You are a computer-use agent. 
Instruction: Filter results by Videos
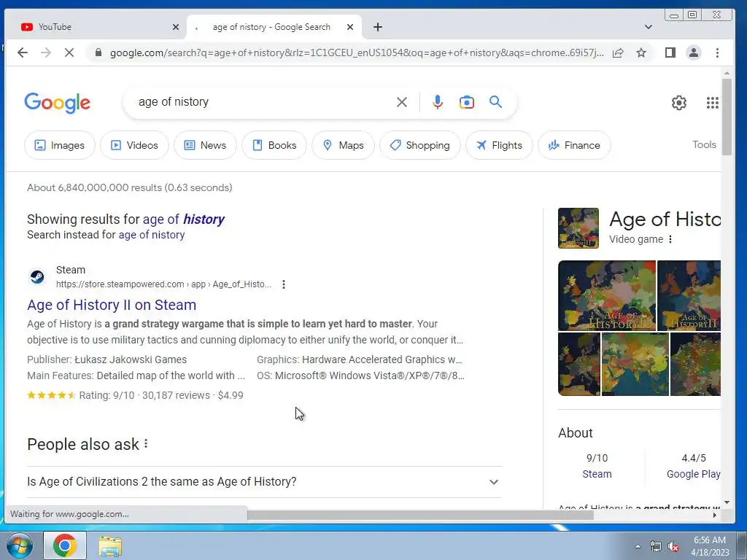(x=134, y=145)
